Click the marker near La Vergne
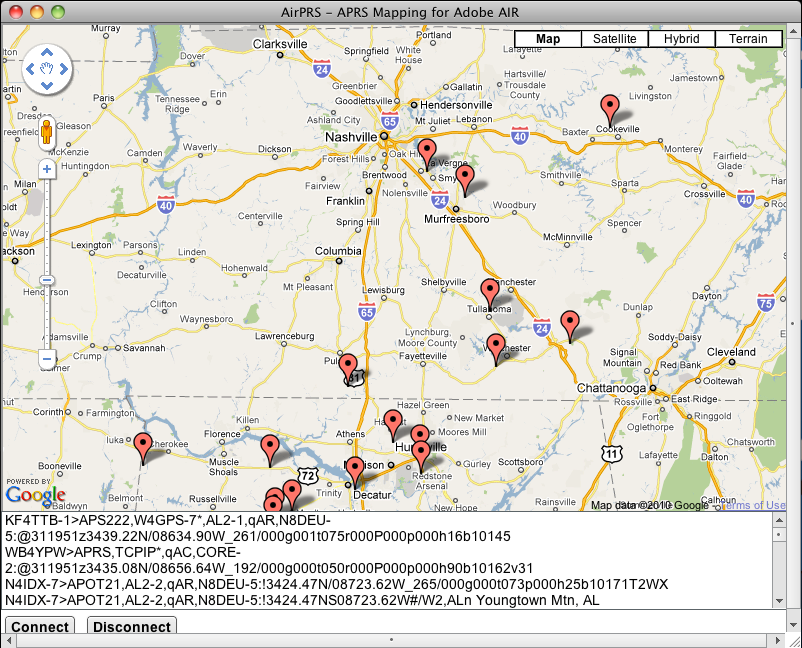 click(x=428, y=153)
